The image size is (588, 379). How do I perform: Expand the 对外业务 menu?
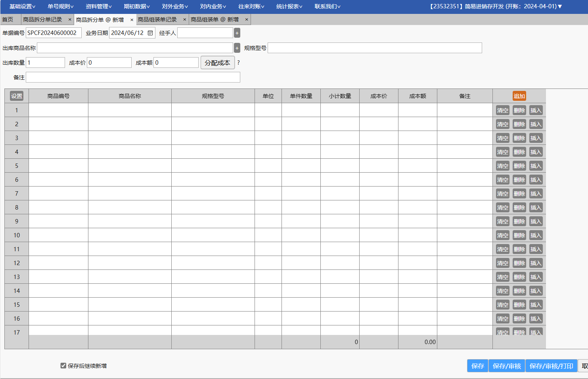click(175, 6)
